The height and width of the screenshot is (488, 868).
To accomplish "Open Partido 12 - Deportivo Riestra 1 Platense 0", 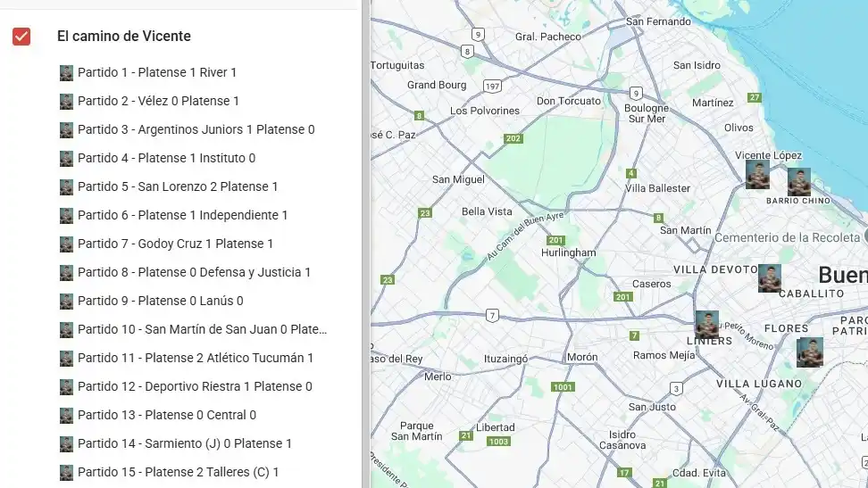I will [195, 386].
